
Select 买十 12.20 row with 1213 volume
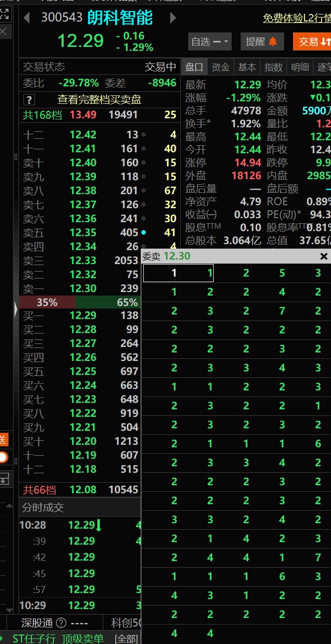pos(80,441)
